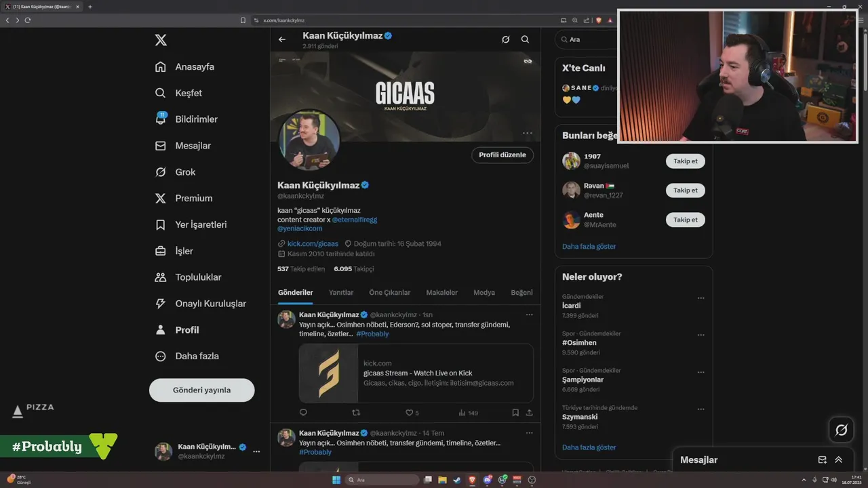Open account switcher three dots

tap(256, 451)
